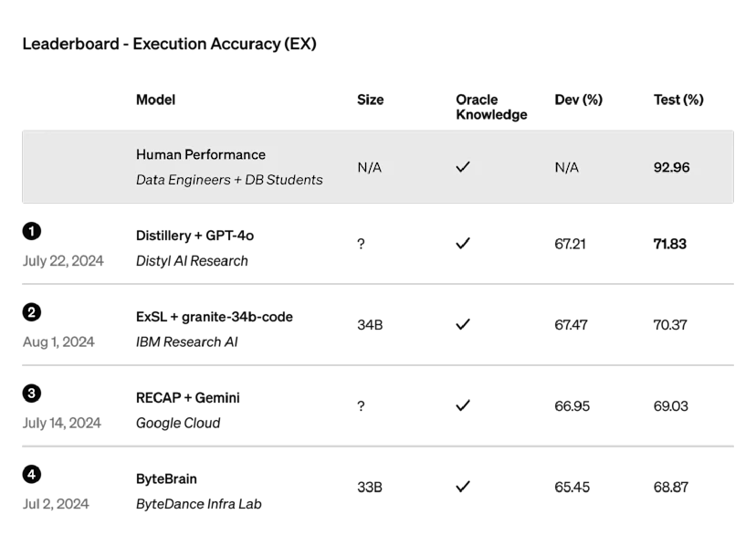Select the Model column header
756x546 pixels.
[x=156, y=100]
